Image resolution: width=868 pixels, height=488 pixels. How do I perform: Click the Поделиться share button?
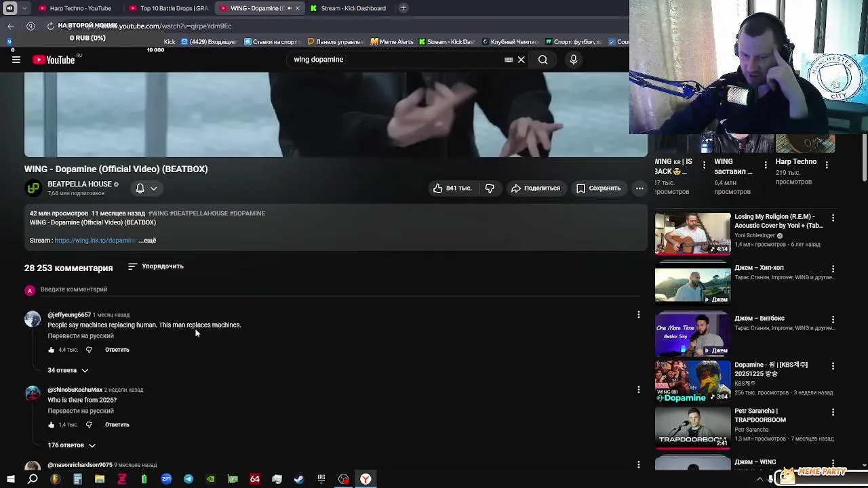[x=536, y=188]
